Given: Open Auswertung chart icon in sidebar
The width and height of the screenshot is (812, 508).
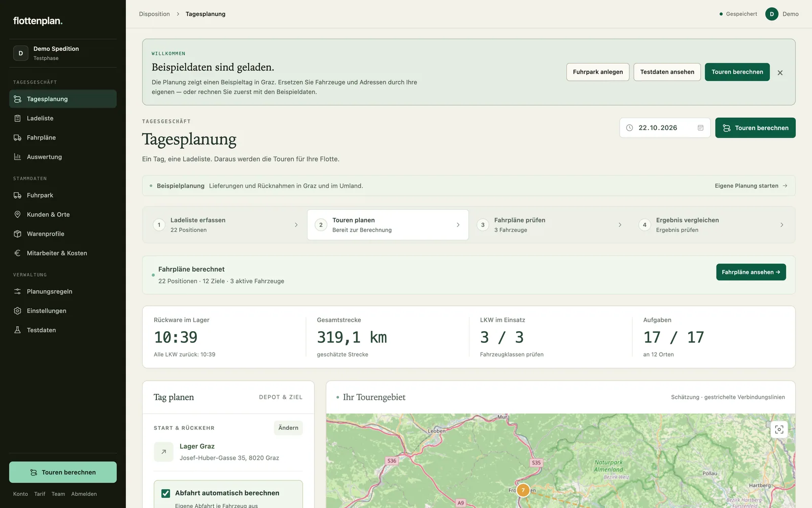Looking at the screenshot, I should (x=17, y=157).
